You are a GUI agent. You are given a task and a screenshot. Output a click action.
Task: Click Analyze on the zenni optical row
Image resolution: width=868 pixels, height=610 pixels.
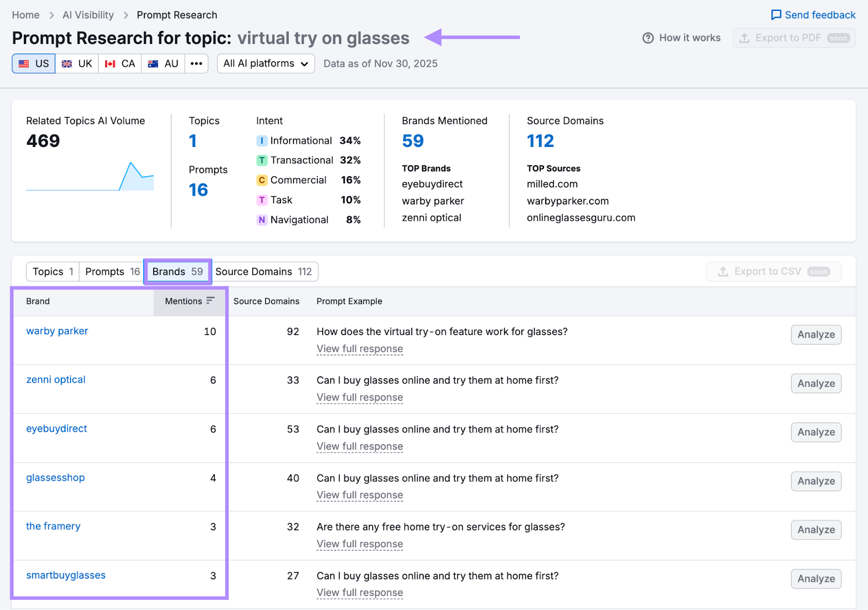tap(815, 383)
